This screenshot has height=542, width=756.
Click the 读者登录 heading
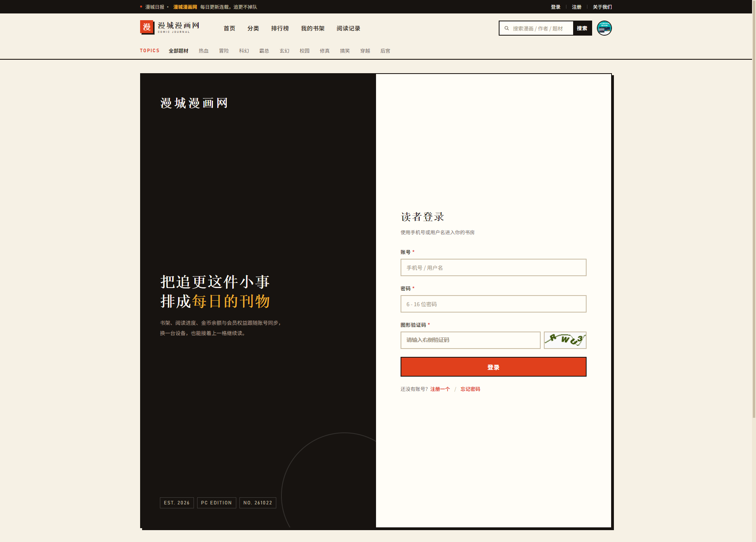click(422, 217)
